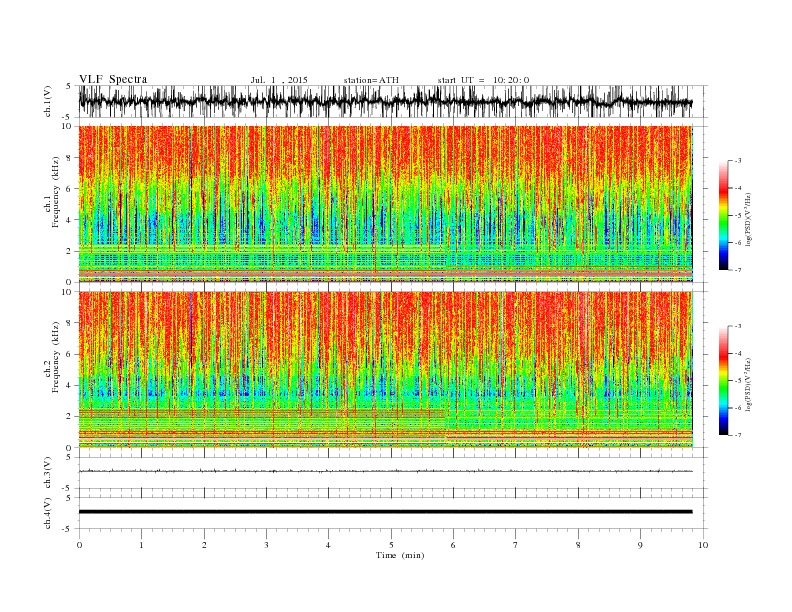Click the "6" kHz tick on ch.1 spectrogram
792x612 pixels.
pos(70,189)
